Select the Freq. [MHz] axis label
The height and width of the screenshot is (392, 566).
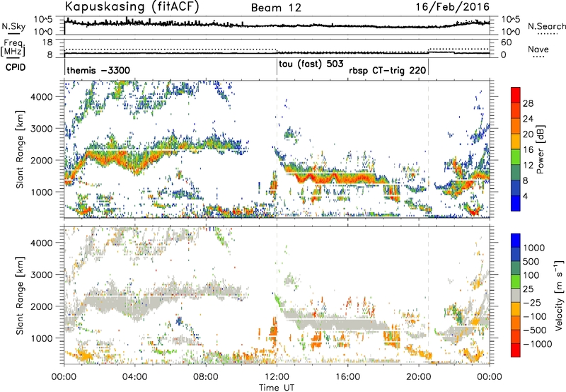13,47
